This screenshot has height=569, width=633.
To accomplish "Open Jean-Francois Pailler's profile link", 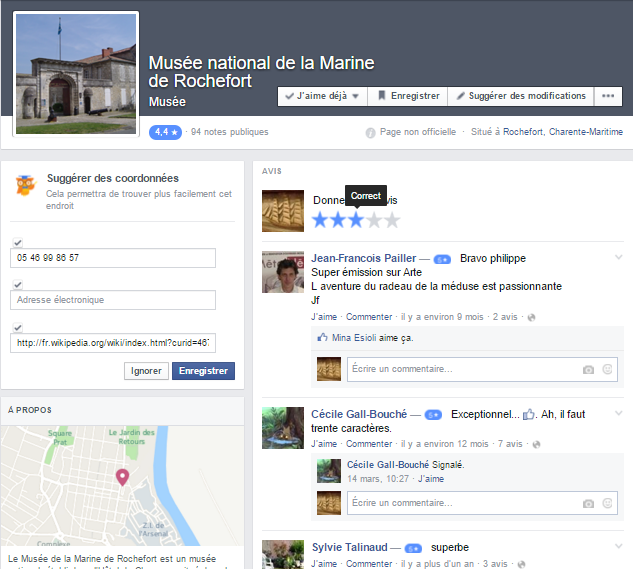I will pyautogui.click(x=363, y=258).
